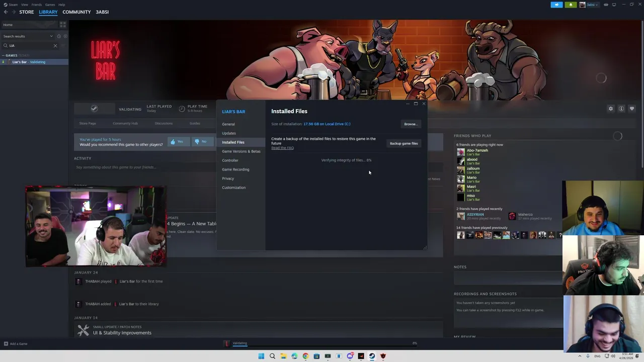Open Google Chrome from taskbar

tap(305, 356)
